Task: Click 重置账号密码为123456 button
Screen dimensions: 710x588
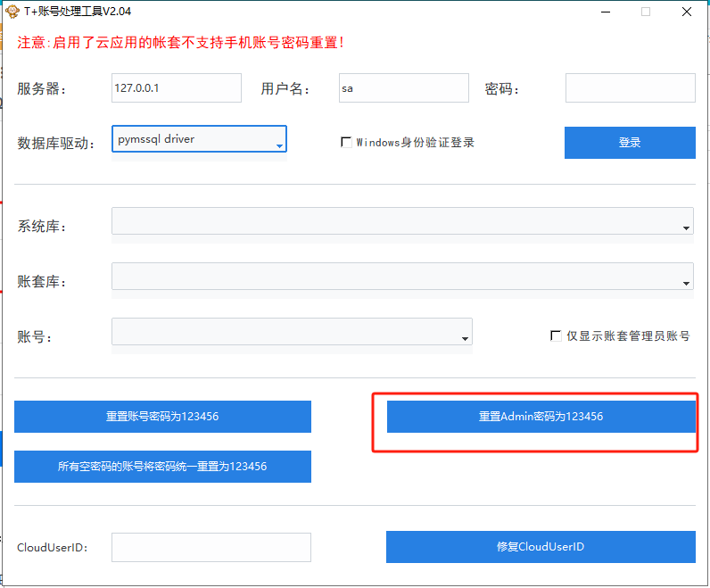Action: (162, 417)
